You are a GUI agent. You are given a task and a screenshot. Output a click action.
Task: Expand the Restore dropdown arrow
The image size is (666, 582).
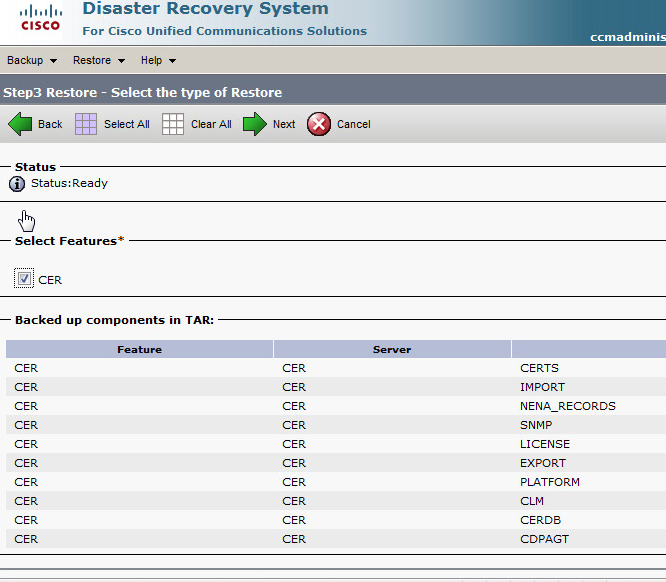coord(121,61)
